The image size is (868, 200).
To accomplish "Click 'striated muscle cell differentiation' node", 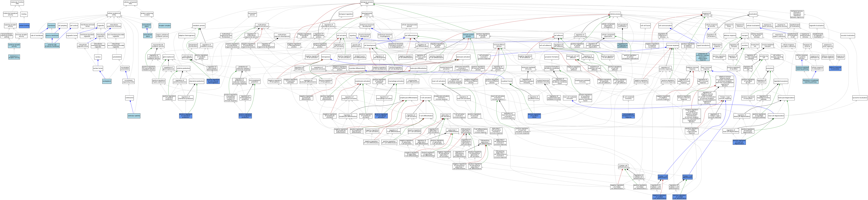I will pos(360,57).
